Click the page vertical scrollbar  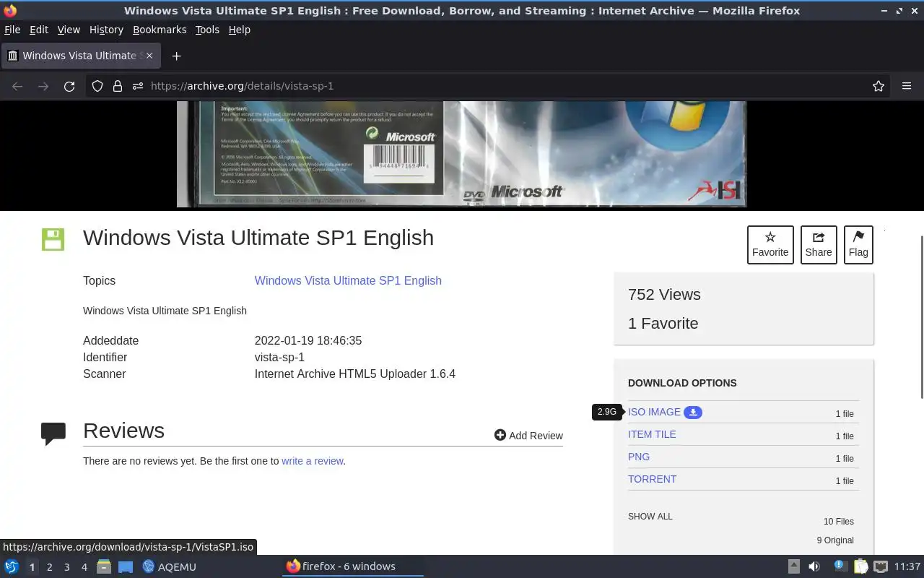click(x=921, y=316)
